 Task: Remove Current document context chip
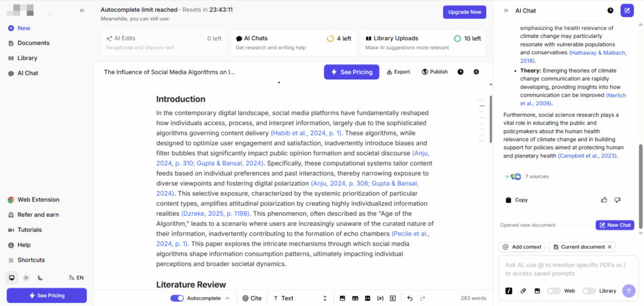coord(609,247)
